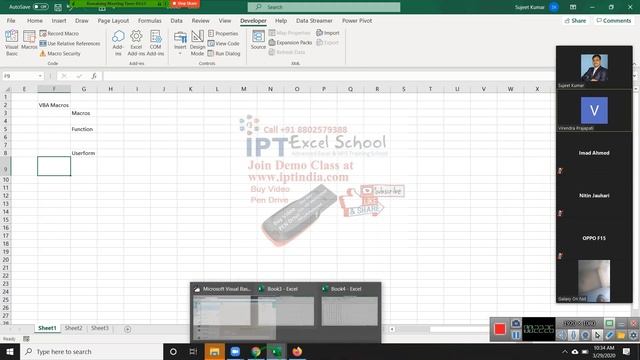Select cell containing Function

(84, 129)
